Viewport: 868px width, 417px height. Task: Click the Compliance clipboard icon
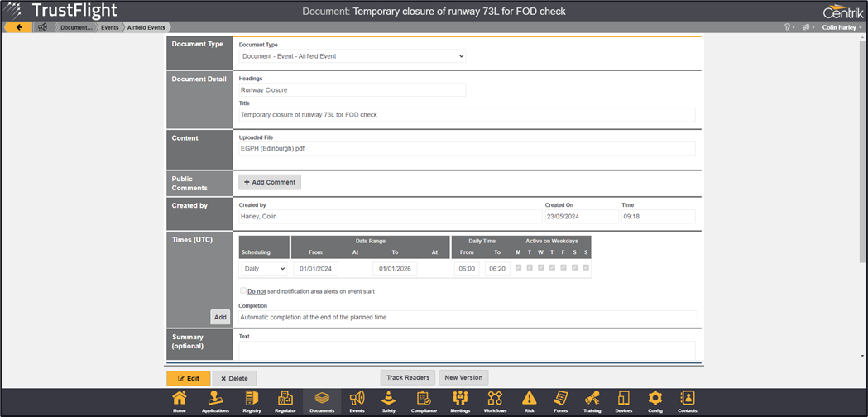(x=424, y=401)
